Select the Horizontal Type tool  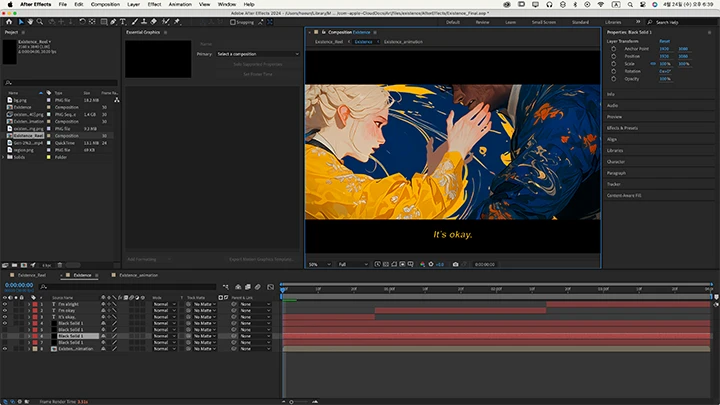[x=123, y=22]
